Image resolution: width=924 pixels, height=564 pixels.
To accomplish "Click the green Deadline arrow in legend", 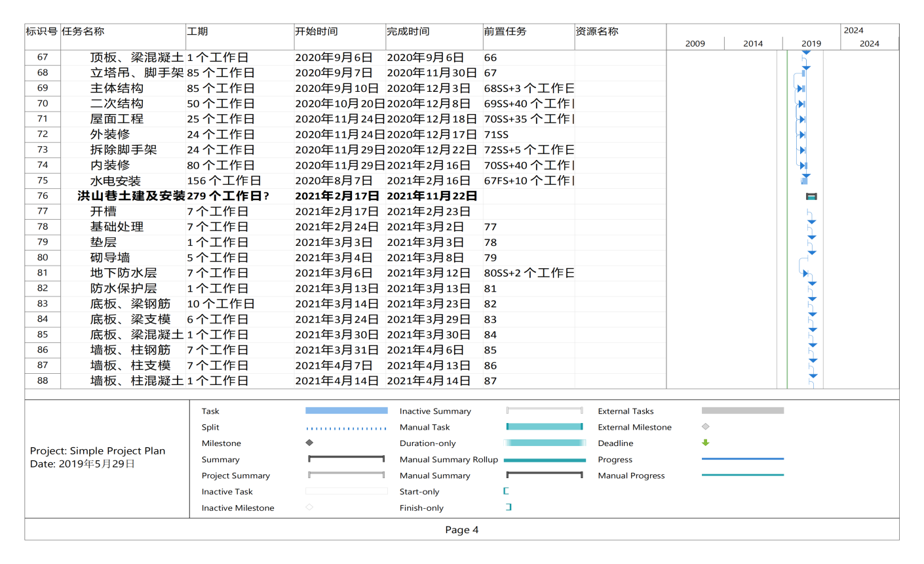I will pyautogui.click(x=706, y=443).
